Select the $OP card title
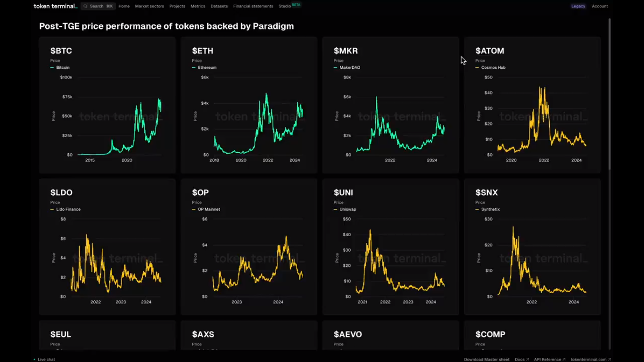Screen dimensions: 644x362 point(200,193)
